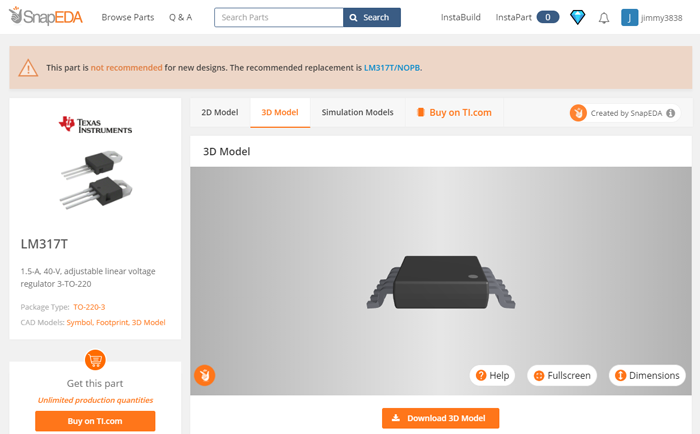Image resolution: width=700 pixels, height=434 pixels.
Task: Follow the LM317T/NOPB replacement link
Action: (x=392, y=67)
